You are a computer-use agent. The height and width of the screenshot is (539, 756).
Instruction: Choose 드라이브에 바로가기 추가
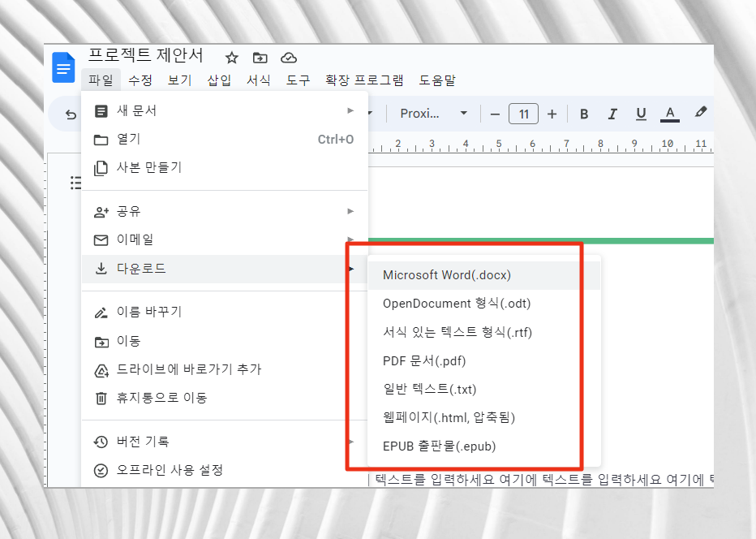click(225, 369)
